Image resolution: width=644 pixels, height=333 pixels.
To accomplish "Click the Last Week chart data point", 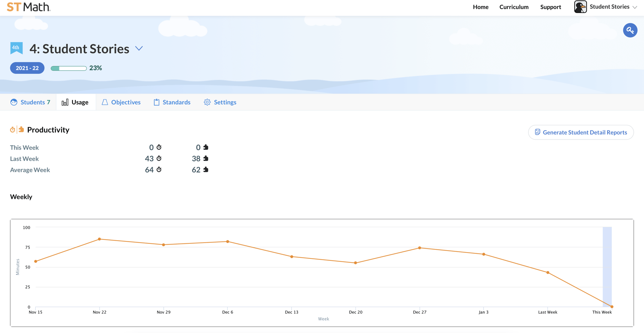I will (x=548, y=272).
